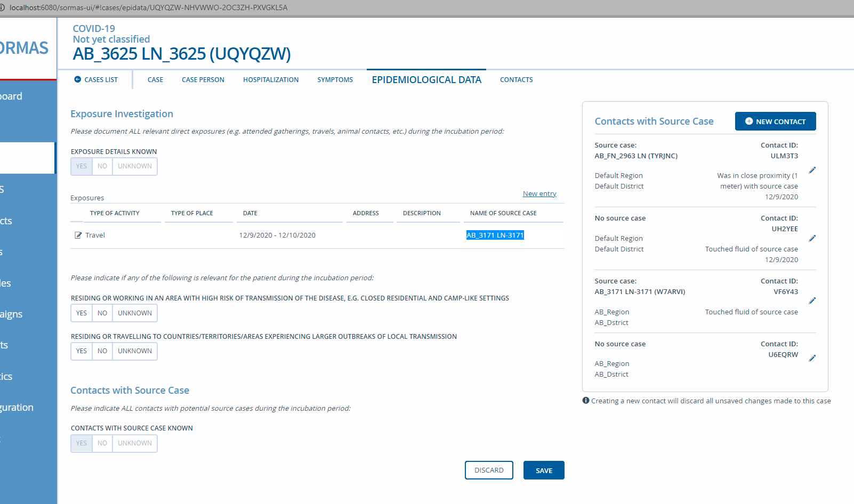Edit contact ULM3T3 with pencil icon
The height and width of the screenshot is (504, 854).
click(x=812, y=170)
